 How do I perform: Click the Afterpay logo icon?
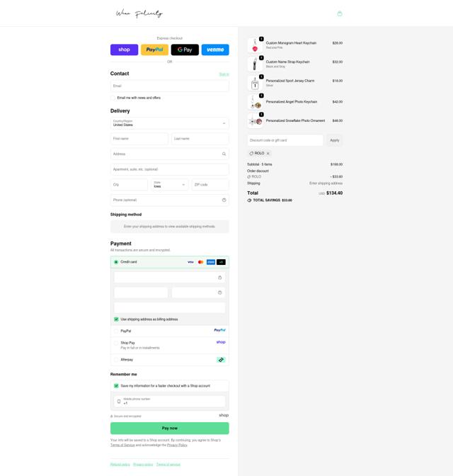221,360
